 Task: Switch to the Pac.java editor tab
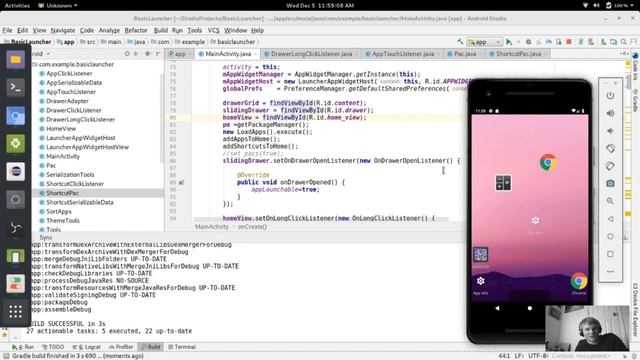pyautogui.click(x=464, y=53)
